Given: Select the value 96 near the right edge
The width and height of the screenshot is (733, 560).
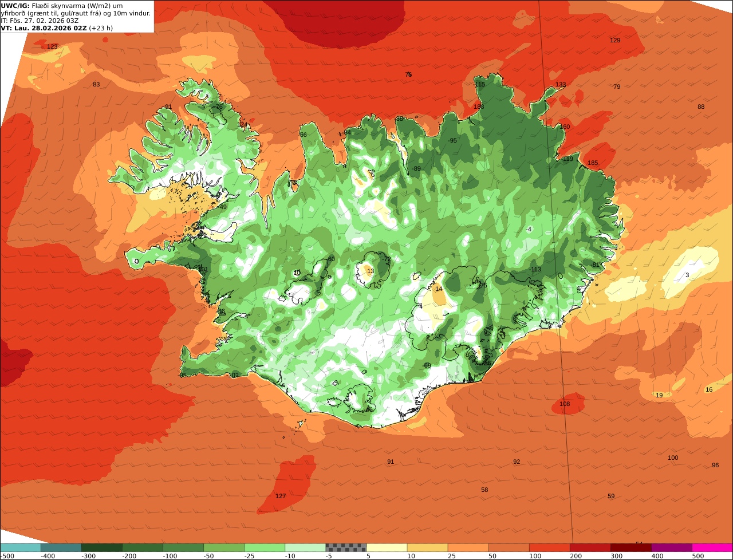Looking at the screenshot, I should [715, 465].
